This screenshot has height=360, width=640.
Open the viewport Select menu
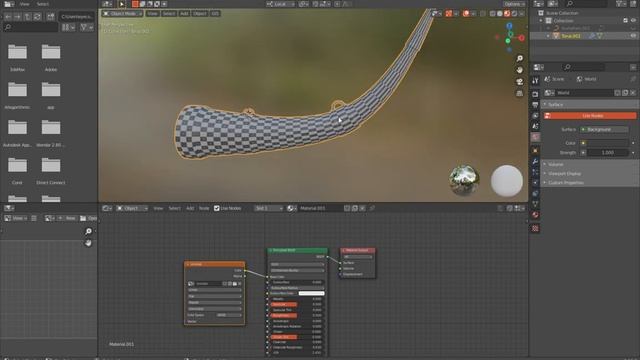[169, 13]
